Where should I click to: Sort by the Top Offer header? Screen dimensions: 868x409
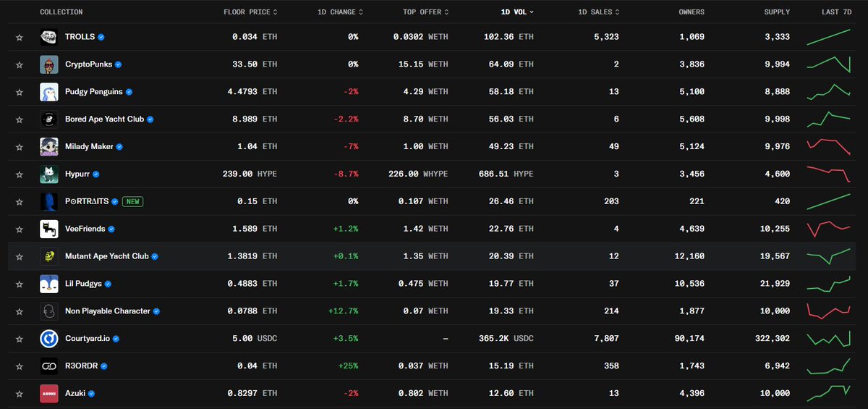(x=427, y=12)
